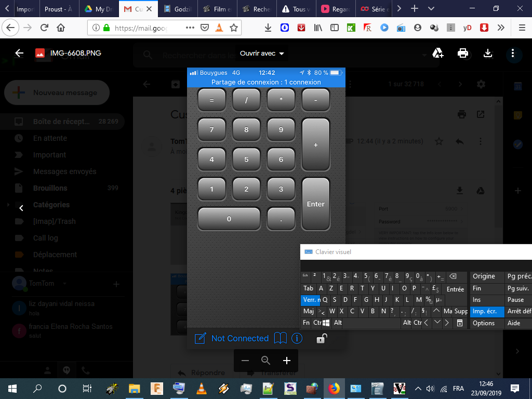This screenshot has height=399, width=532.
Task: Switch to the Godzilla tab
Action: (178, 9)
